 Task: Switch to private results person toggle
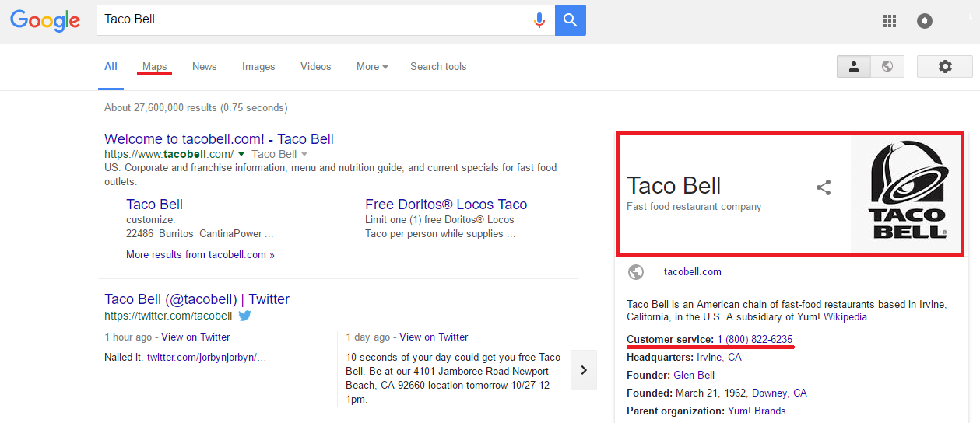click(x=854, y=67)
